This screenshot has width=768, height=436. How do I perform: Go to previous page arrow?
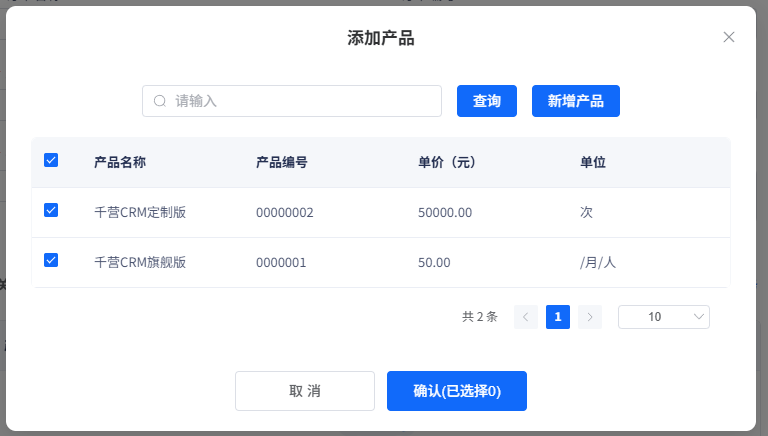click(x=526, y=317)
